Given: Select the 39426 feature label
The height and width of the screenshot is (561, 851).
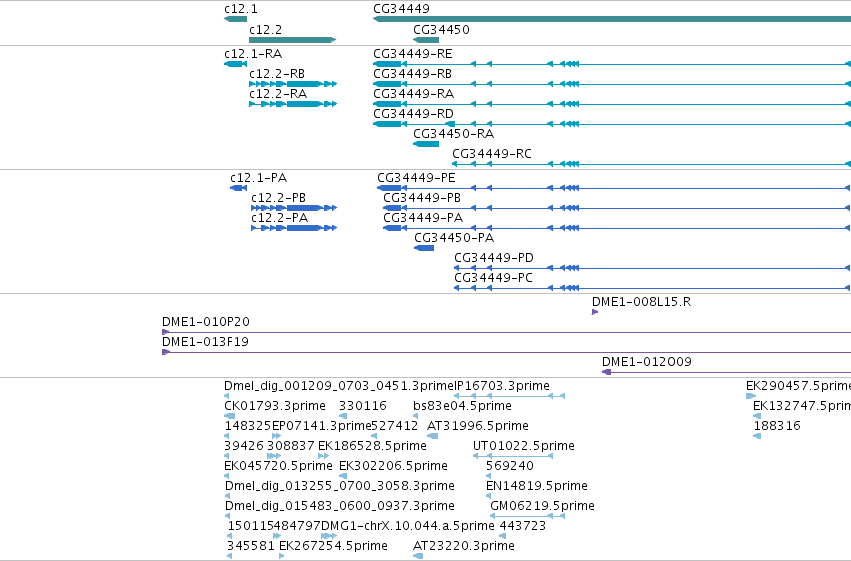Looking at the screenshot, I should click(244, 446).
